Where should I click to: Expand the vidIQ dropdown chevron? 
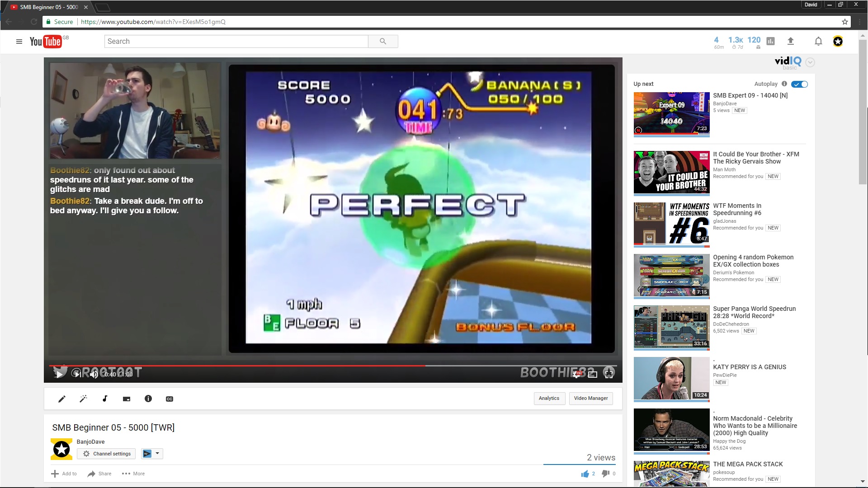coord(810,62)
